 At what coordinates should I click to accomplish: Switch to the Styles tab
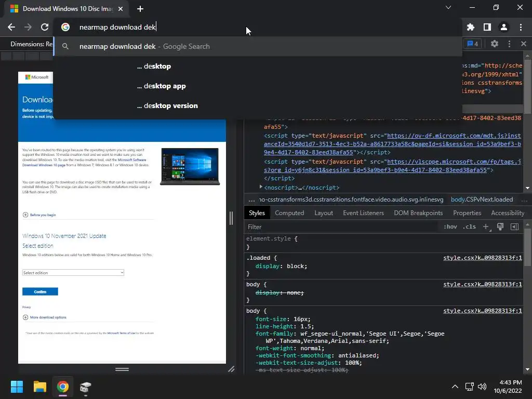click(257, 213)
